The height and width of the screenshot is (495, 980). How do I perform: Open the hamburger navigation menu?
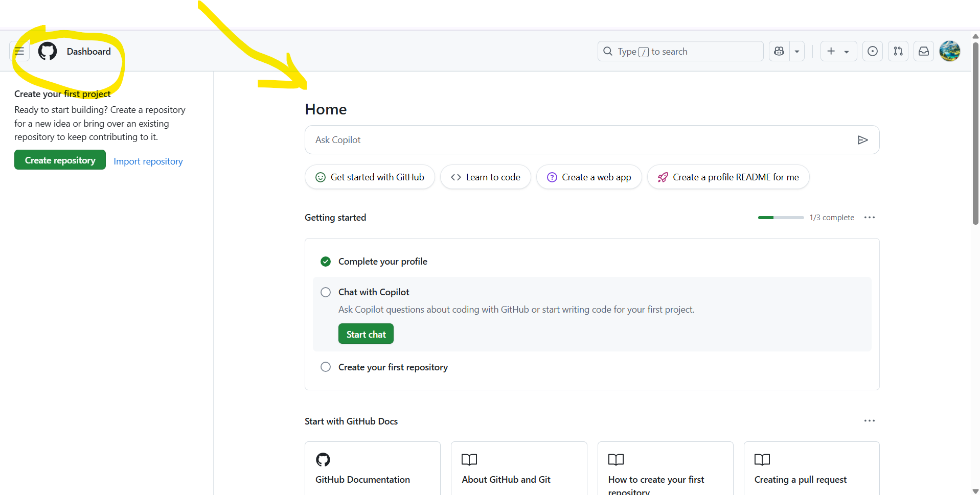[19, 51]
